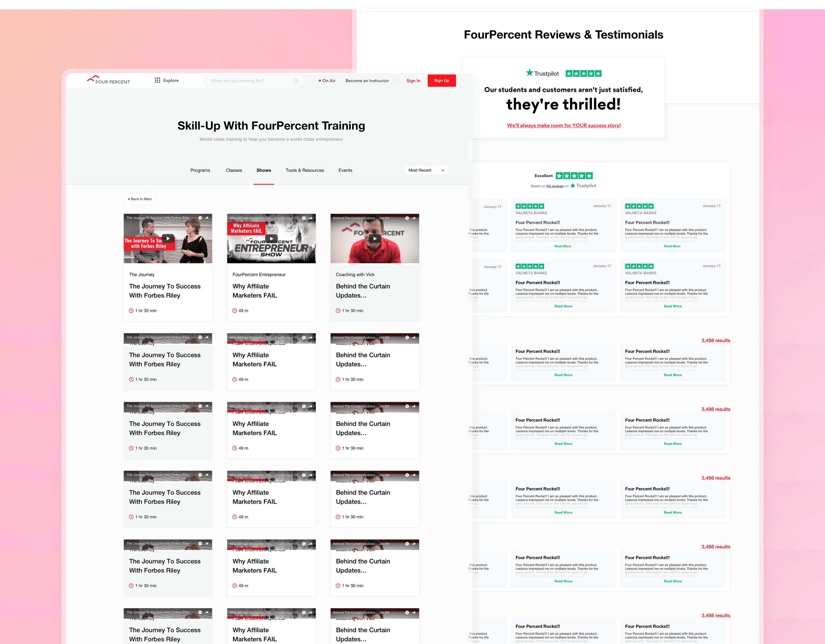Play The Journey with Forbes Riley video
This screenshot has width=825, height=644.
click(168, 238)
